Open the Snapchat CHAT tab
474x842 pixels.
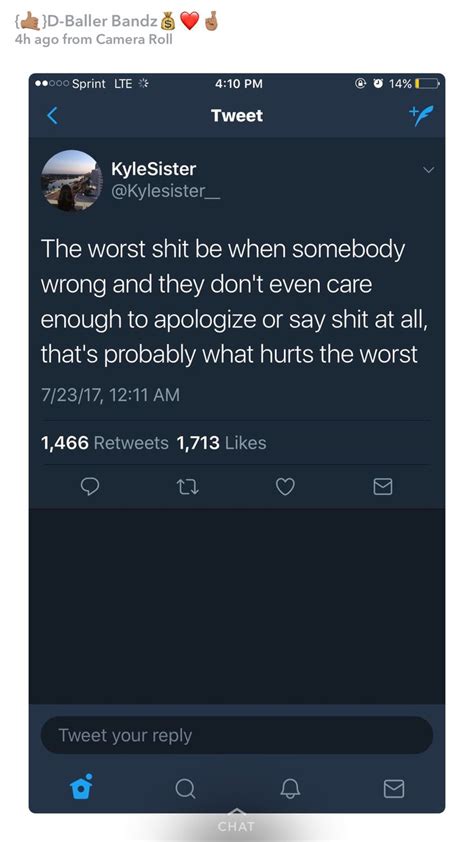[236, 822]
